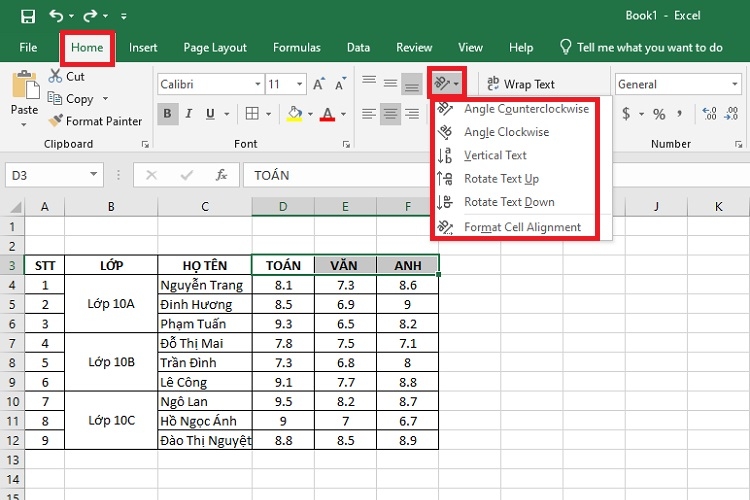
Task: Apply red Font Color
Action: [327, 114]
